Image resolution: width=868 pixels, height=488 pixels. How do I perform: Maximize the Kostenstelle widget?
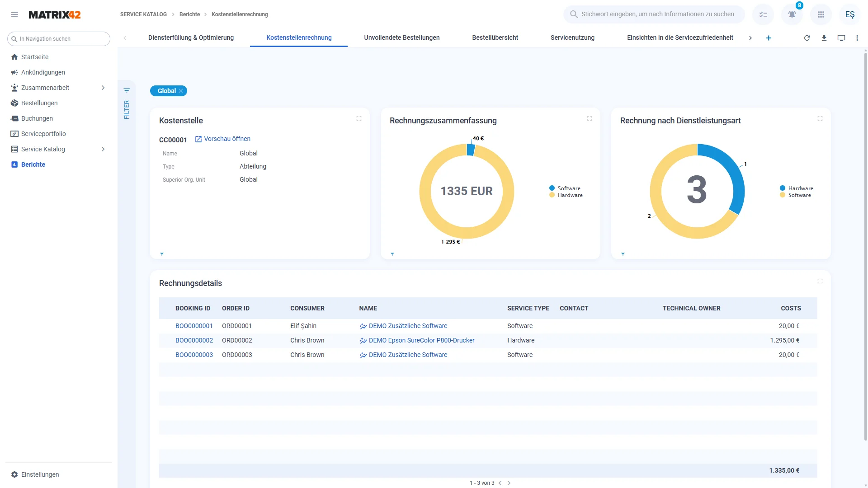click(x=359, y=118)
